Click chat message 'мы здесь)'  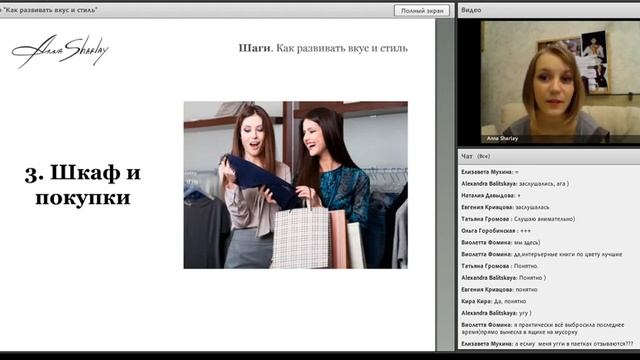tap(500, 242)
